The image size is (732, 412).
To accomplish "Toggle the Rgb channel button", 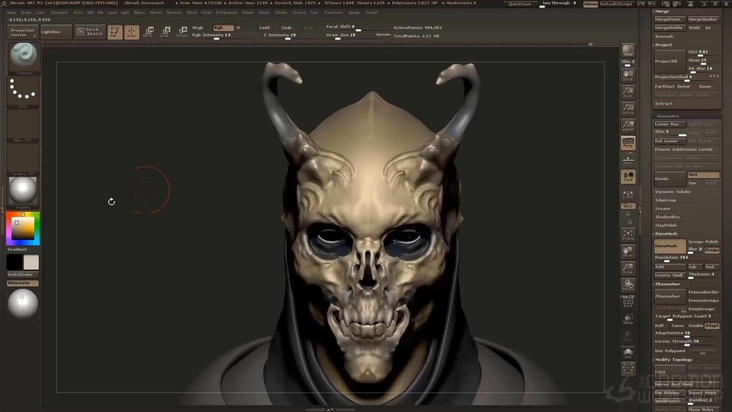I will [223, 28].
